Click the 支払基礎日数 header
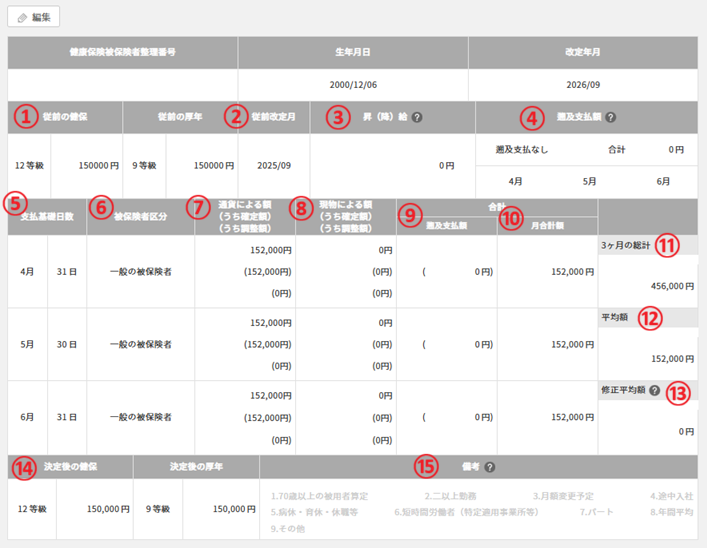Viewport: 707px width, 548px height. 47,216
